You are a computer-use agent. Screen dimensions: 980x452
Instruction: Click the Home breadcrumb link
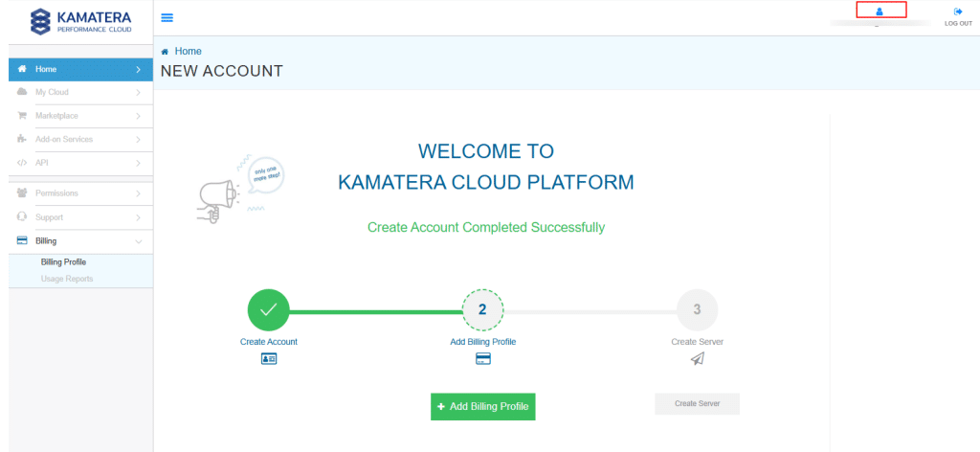pos(188,52)
